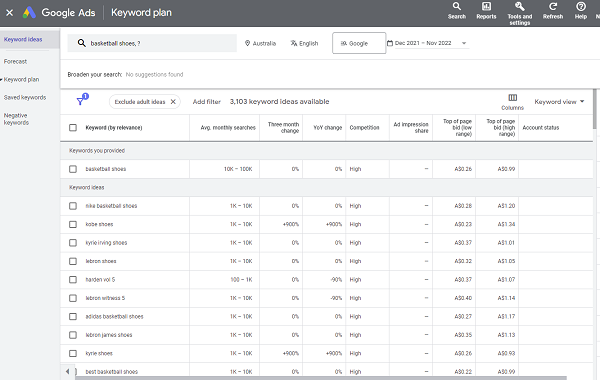Sort by Three month change column
Image resolution: width=600 pixels, height=380 pixels.
coord(283,127)
